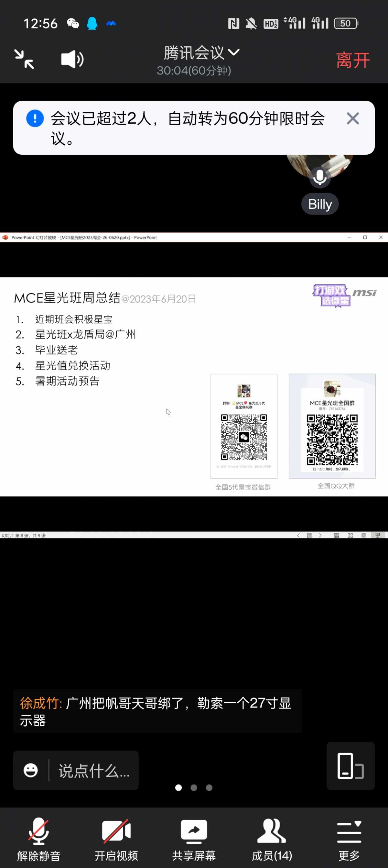Tap the 全国QQ大群 caption
The image size is (388, 868).
tap(336, 486)
